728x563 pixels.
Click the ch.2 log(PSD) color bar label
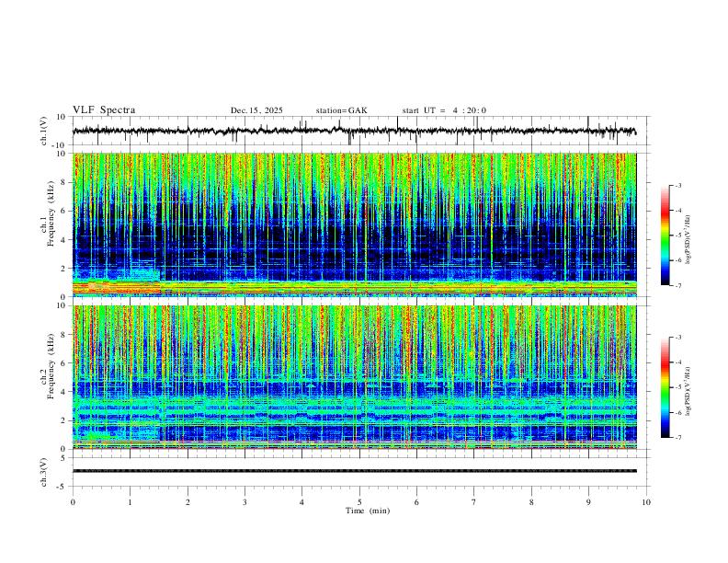point(688,391)
